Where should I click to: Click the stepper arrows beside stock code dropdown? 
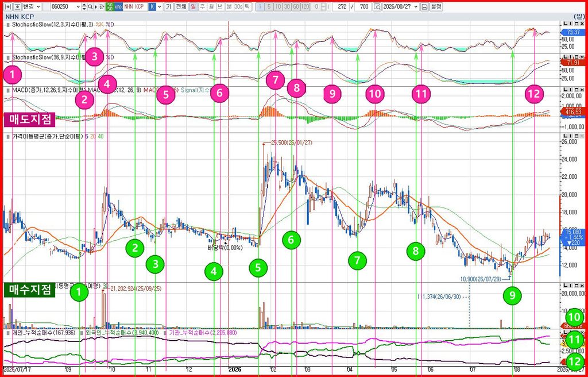[84, 7]
